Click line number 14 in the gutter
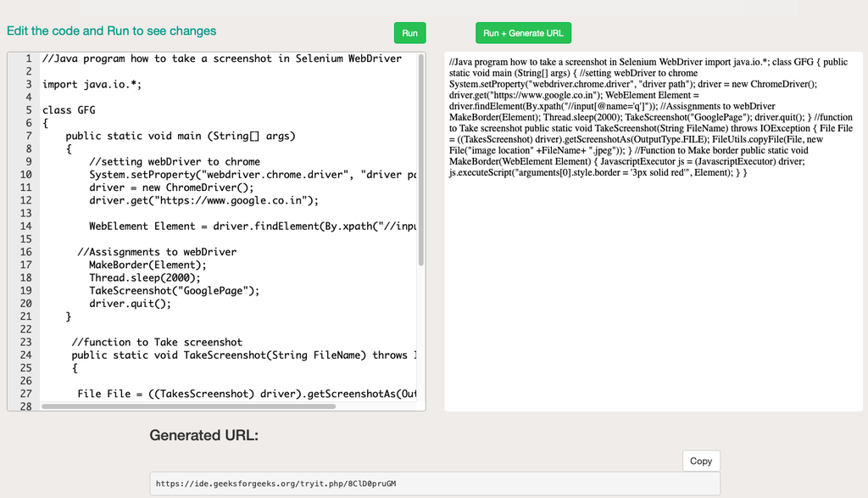The width and height of the screenshot is (868, 498). coord(25,226)
